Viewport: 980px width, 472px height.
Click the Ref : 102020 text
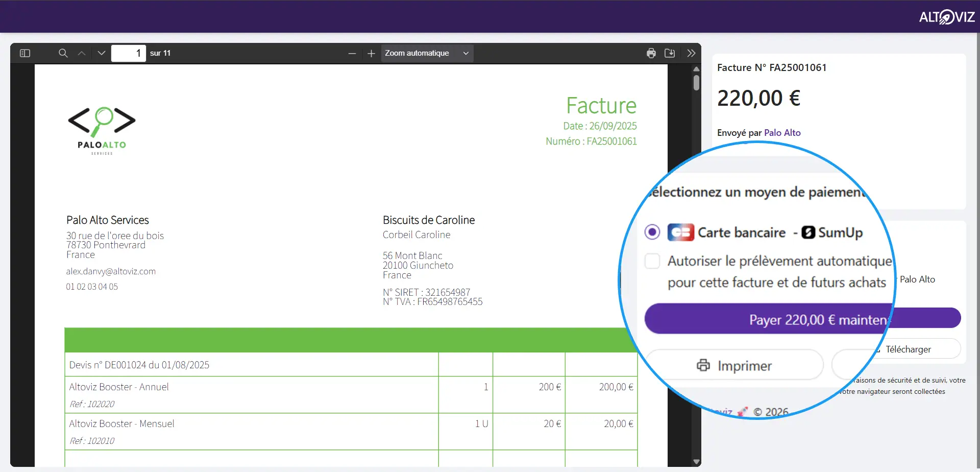tap(92, 404)
